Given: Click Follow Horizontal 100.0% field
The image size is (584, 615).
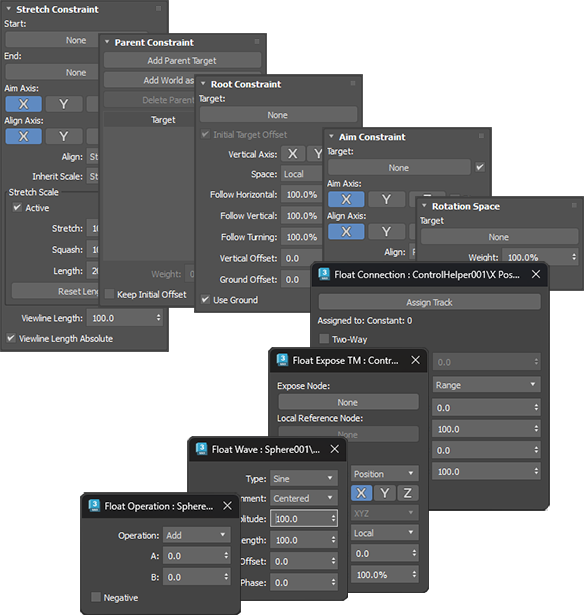Looking at the screenshot, I should click(301, 195).
